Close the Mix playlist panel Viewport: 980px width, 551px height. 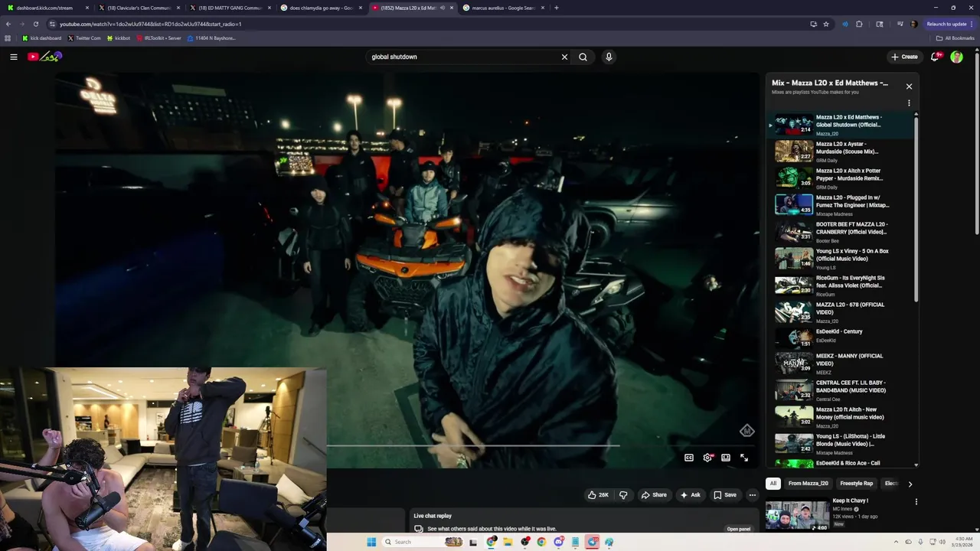(909, 86)
